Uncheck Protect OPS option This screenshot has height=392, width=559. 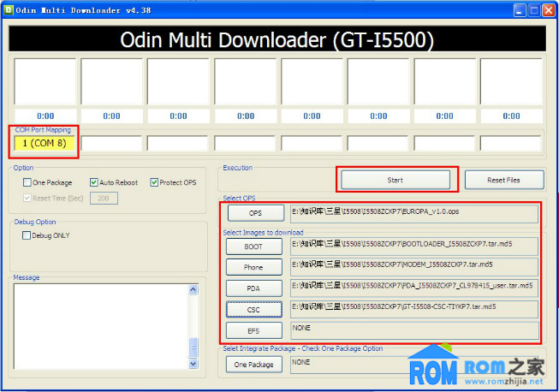click(x=154, y=182)
